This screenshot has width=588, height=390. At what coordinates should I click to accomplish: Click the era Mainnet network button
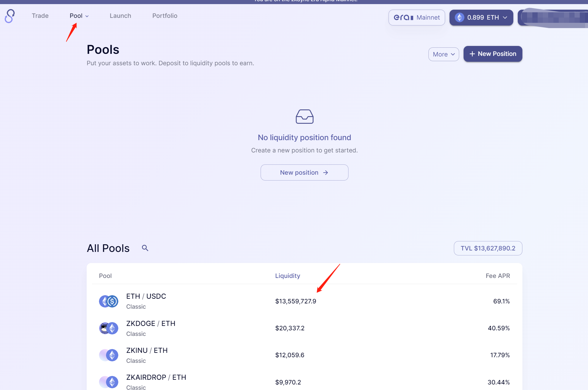pyautogui.click(x=417, y=18)
